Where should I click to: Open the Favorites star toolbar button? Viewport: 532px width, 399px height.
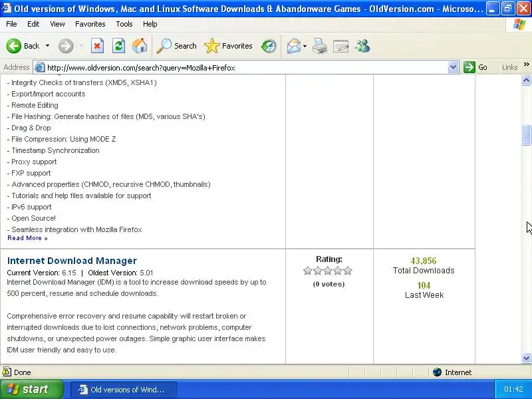[228, 46]
